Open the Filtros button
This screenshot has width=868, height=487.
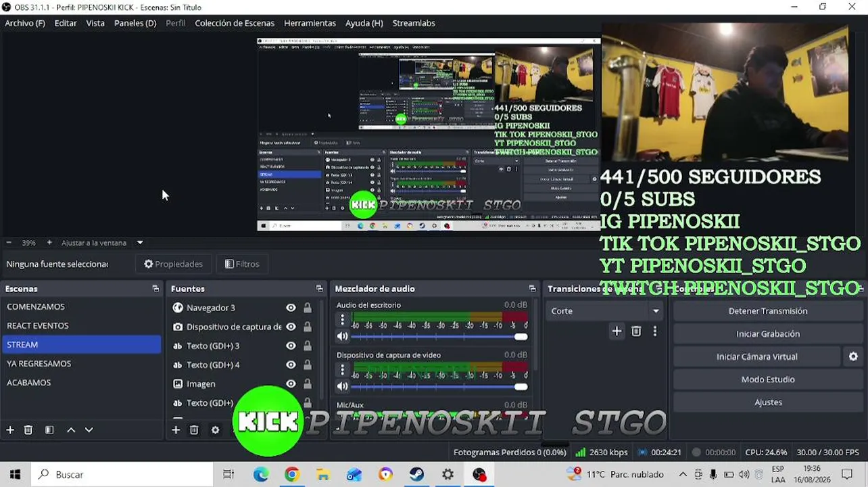pos(242,264)
